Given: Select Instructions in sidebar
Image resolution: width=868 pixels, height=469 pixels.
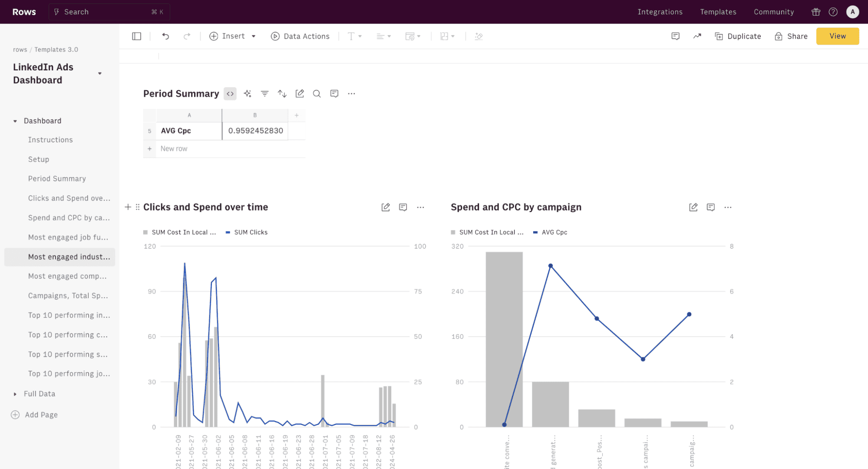Looking at the screenshot, I should (50, 140).
